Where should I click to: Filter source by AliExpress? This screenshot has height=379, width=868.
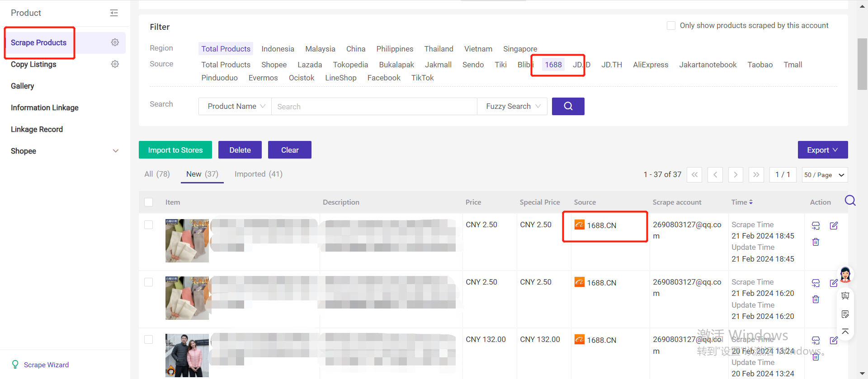pyautogui.click(x=651, y=65)
